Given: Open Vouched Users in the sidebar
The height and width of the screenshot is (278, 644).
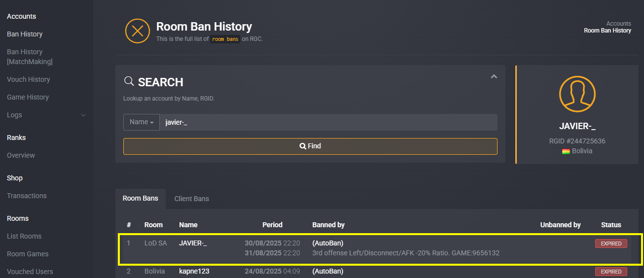Looking at the screenshot, I should [30, 272].
